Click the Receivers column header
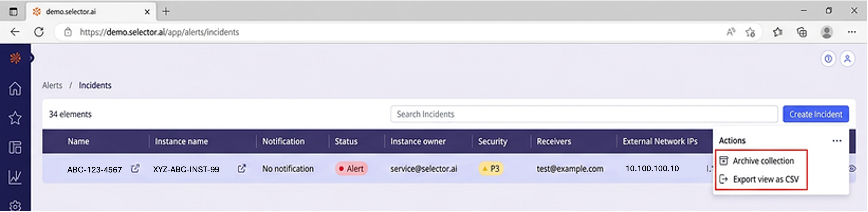This screenshot has width=868, height=212. (x=554, y=141)
